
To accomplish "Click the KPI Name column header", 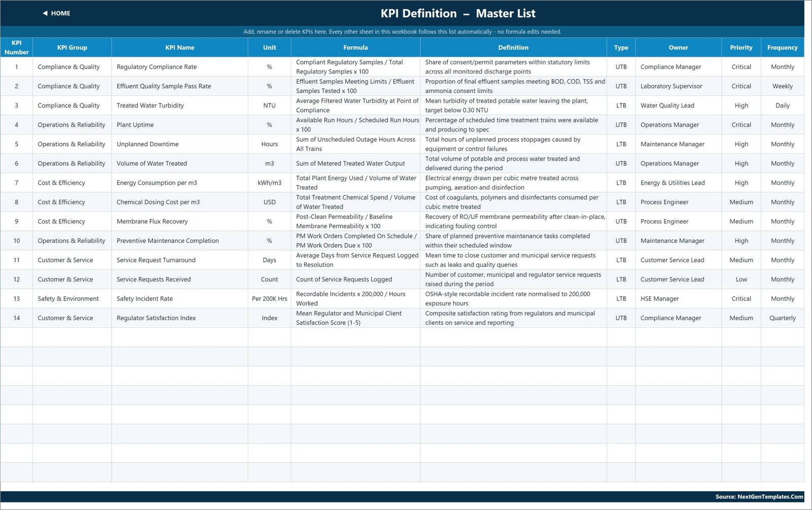I will [180, 47].
